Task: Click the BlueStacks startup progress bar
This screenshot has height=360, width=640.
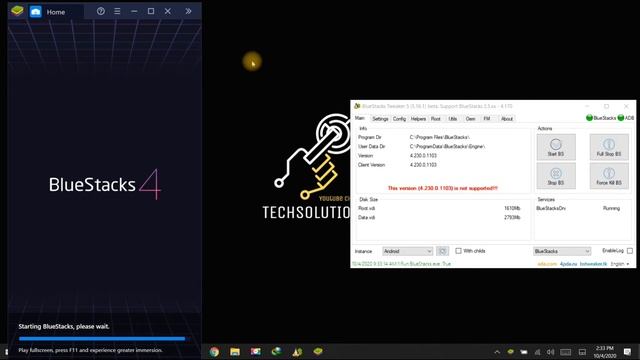Action: pyautogui.click(x=102, y=338)
